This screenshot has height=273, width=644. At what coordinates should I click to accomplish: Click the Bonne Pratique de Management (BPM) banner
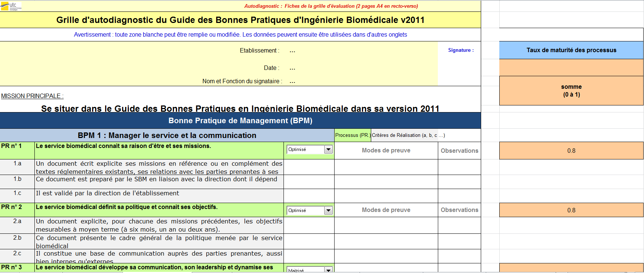click(x=240, y=121)
